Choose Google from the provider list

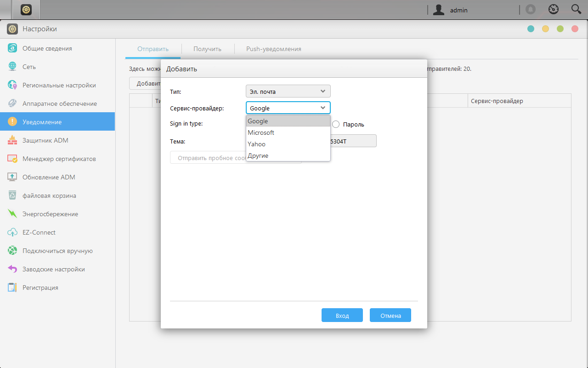coord(288,121)
